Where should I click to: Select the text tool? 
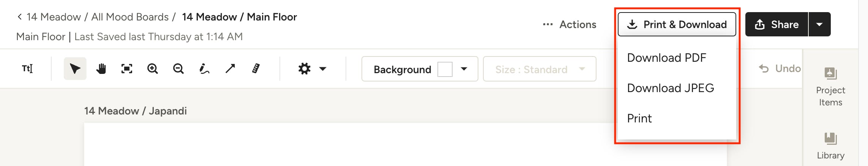(27, 69)
